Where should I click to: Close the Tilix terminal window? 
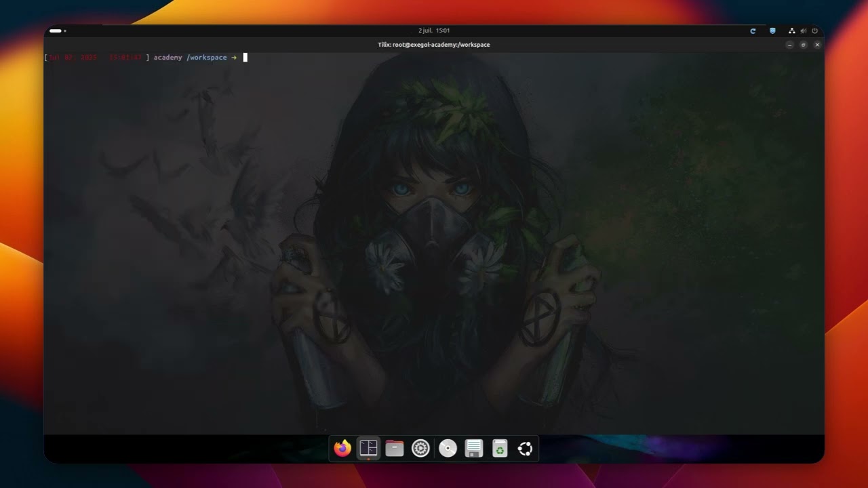[x=817, y=45]
